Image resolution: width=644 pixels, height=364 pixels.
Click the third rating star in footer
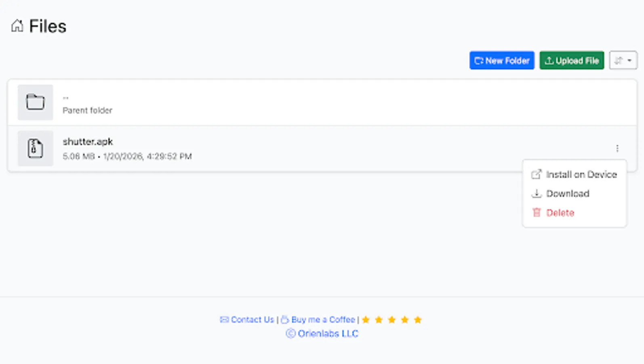[392, 320]
